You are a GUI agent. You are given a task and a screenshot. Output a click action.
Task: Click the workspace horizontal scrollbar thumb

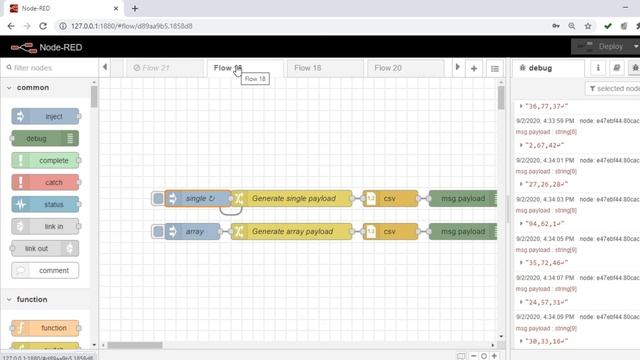135,345
